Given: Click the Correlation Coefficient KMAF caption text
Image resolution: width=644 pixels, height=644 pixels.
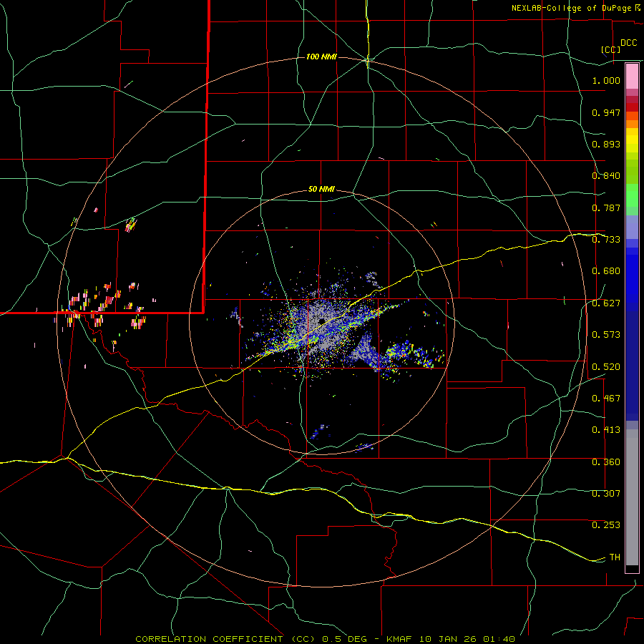Looking at the screenshot, I should (326, 639).
